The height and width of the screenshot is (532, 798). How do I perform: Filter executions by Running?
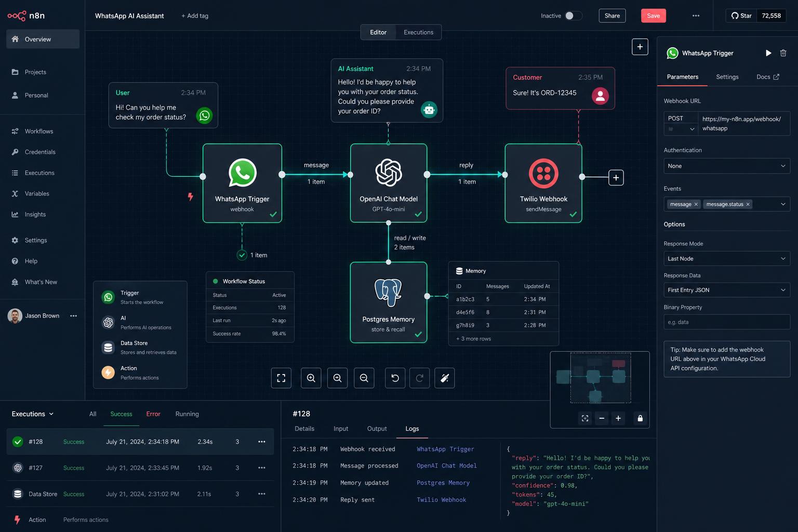pyautogui.click(x=187, y=414)
